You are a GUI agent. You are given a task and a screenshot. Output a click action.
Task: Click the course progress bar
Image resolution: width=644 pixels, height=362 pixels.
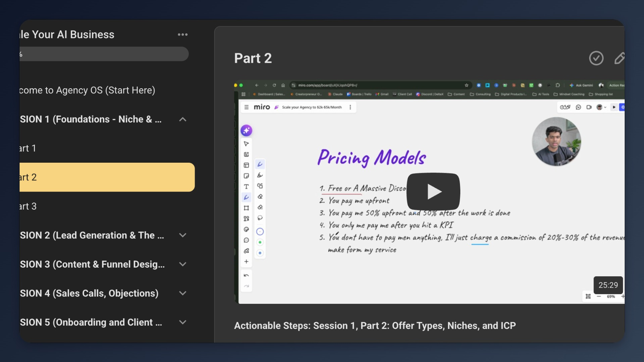pos(104,54)
